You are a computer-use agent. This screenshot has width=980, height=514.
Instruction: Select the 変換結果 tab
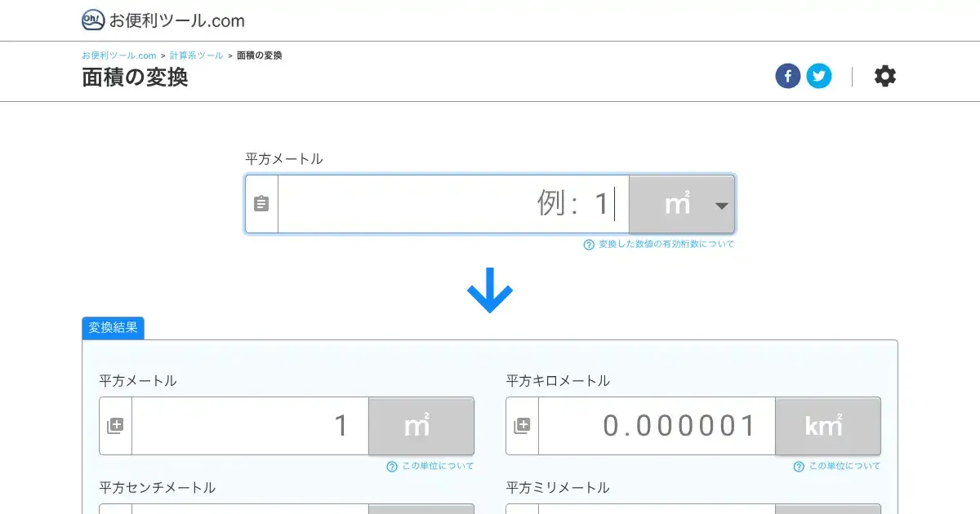(x=113, y=328)
